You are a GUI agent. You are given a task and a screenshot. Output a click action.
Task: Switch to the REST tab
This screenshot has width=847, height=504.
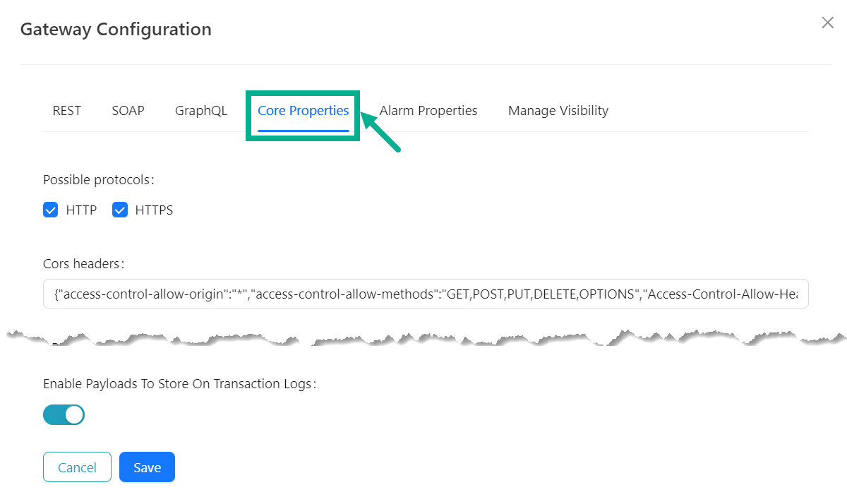[66, 111]
